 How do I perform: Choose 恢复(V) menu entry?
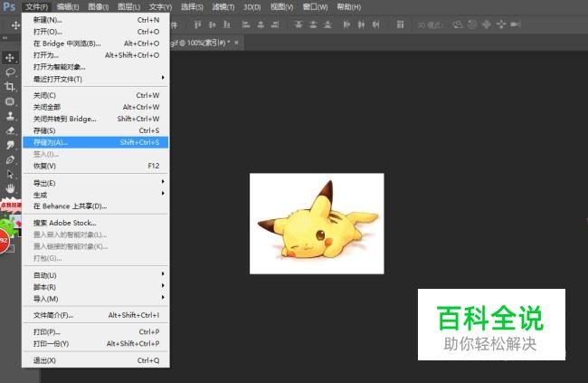95,166
